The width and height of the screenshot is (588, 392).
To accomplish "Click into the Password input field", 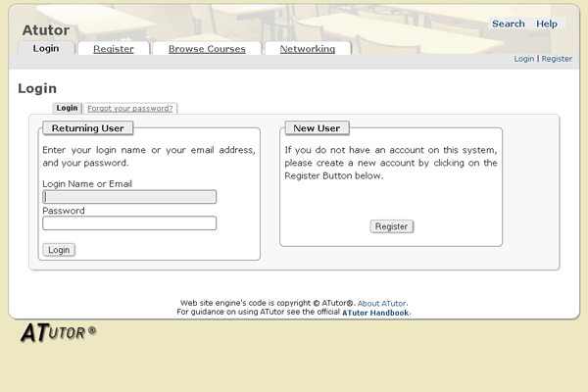I will tap(129, 223).
